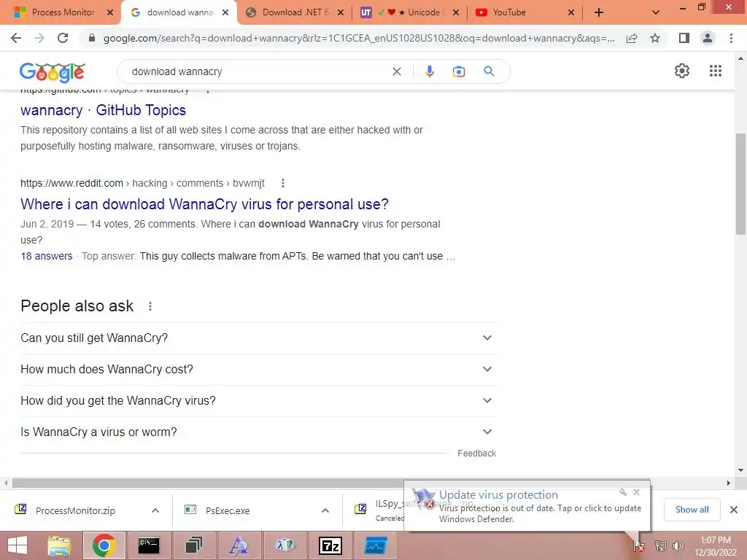This screenshot has height=560, width=747.
Task: Show all downloads
Action: 692,510
